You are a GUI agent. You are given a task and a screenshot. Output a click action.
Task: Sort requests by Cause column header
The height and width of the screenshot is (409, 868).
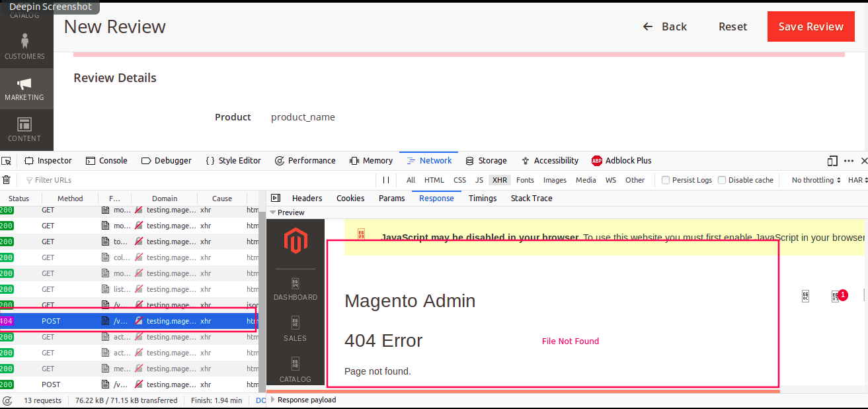click(x=222, y=199)
